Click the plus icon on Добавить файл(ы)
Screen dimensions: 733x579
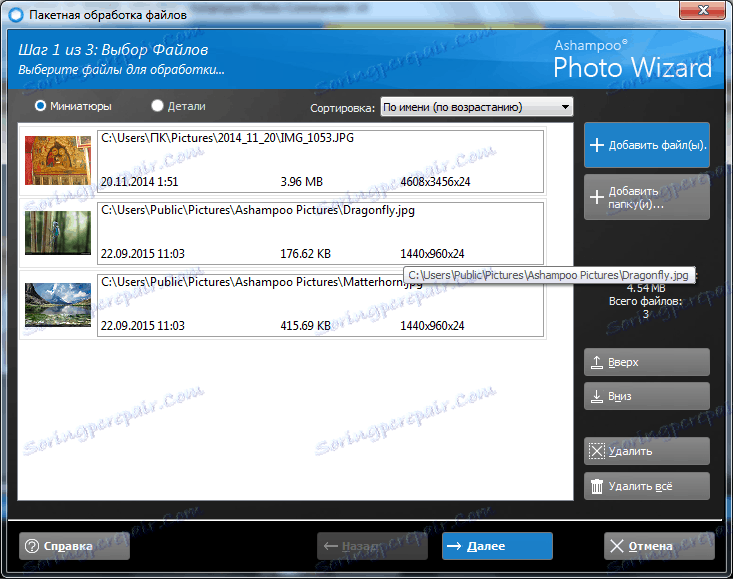[596, 145]
